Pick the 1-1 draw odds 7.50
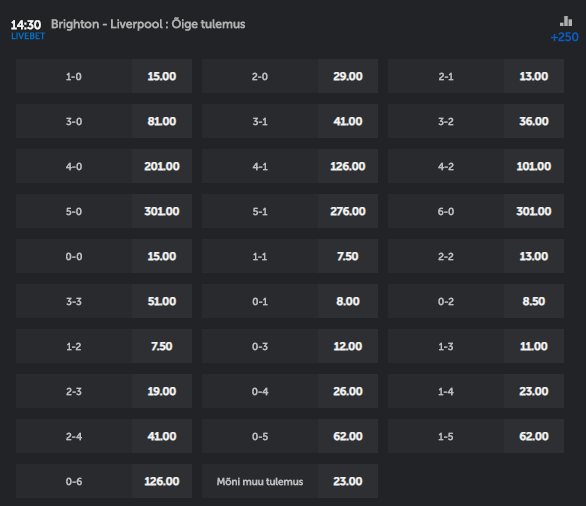This screenshot has height=506, width=586. coord(290,256)
